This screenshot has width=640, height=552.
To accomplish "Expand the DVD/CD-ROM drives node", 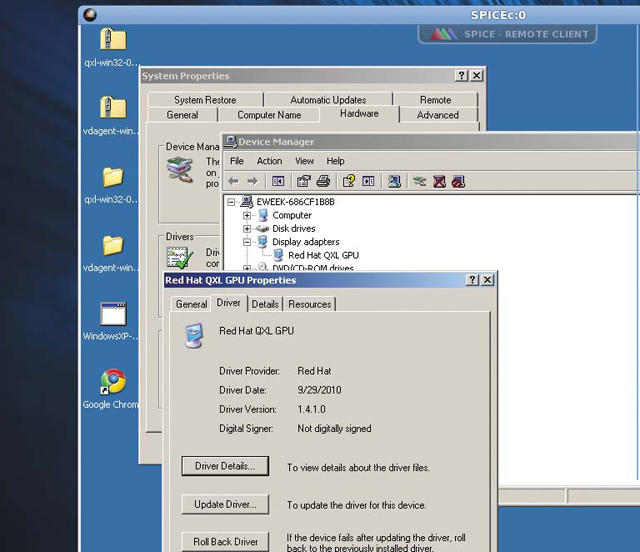I will (247, 268).
